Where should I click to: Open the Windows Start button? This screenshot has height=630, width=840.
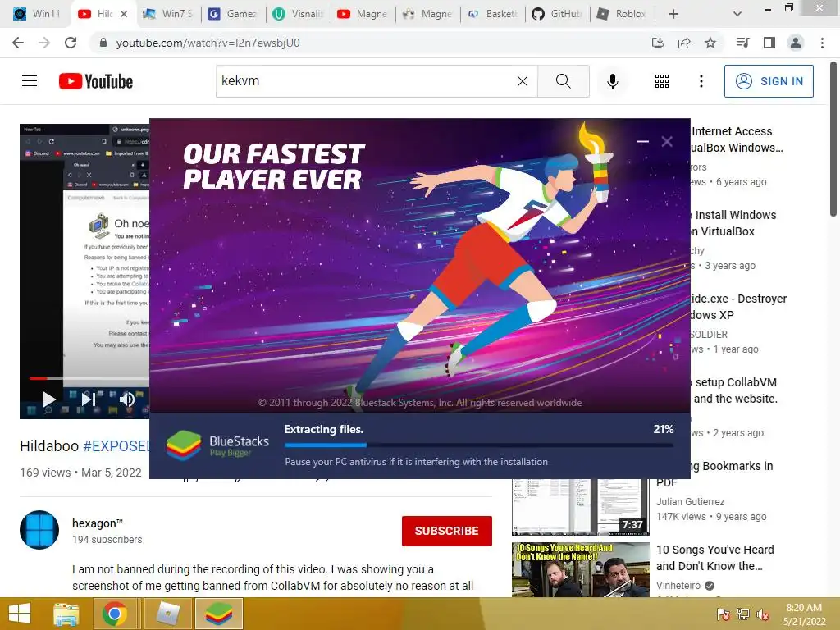20,614
